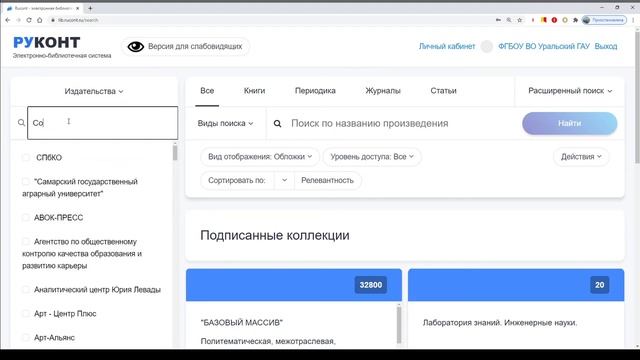Viewport: 640px width, 360px height.
Task: Open the paused browser profile button
Action: click(604, 20)
